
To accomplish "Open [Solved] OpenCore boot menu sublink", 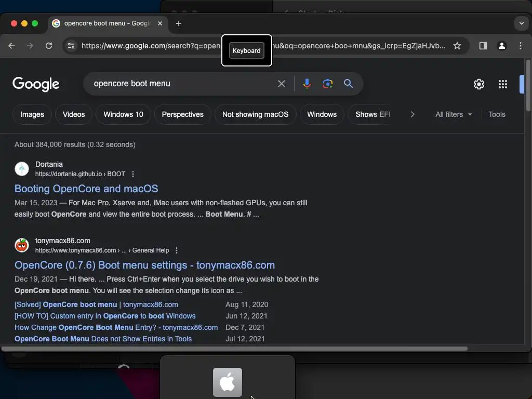I will click(96, 304).
